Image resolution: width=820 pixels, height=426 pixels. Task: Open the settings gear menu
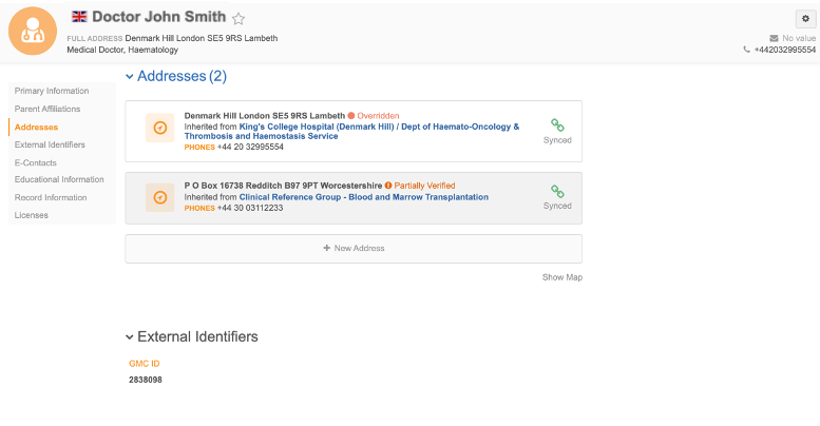804,19
